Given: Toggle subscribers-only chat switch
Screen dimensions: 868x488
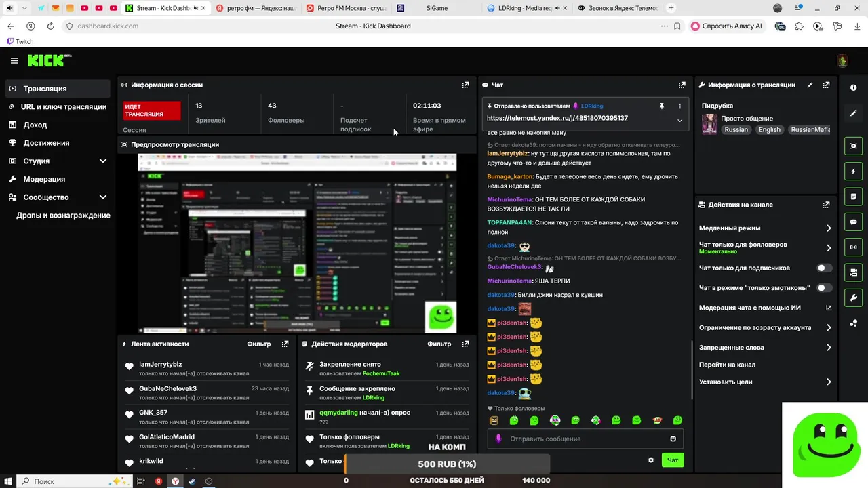Looking at the screenshot, I should point(824,268).
